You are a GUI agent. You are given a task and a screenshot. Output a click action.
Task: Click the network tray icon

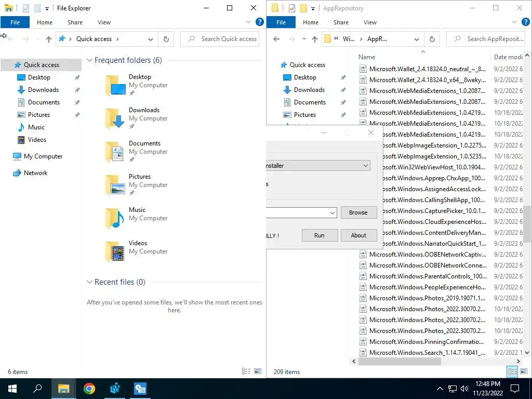click(453, 389)
